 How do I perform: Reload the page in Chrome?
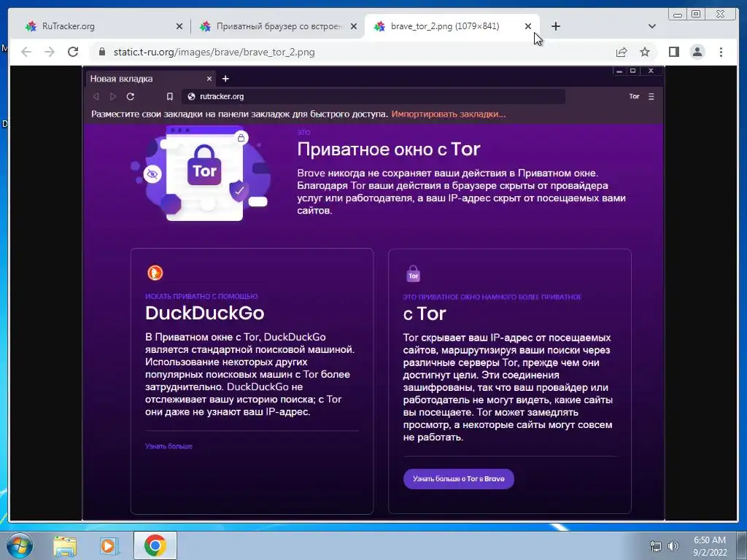73,52
